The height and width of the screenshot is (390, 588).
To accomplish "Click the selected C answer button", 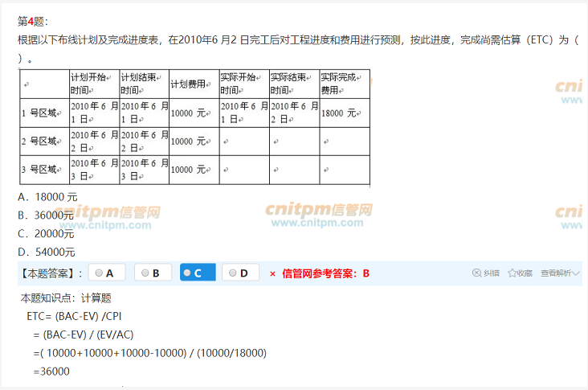I will tap(197, 273).
